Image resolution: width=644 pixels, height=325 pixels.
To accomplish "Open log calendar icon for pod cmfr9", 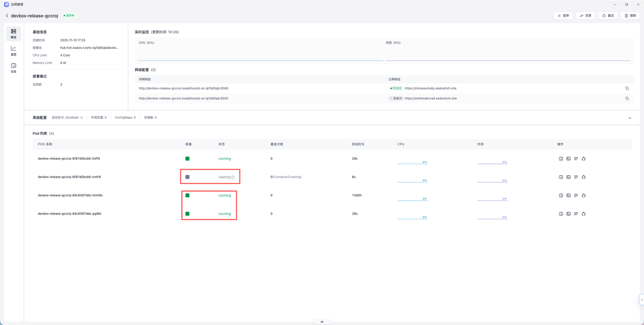I will coord(561,177).
